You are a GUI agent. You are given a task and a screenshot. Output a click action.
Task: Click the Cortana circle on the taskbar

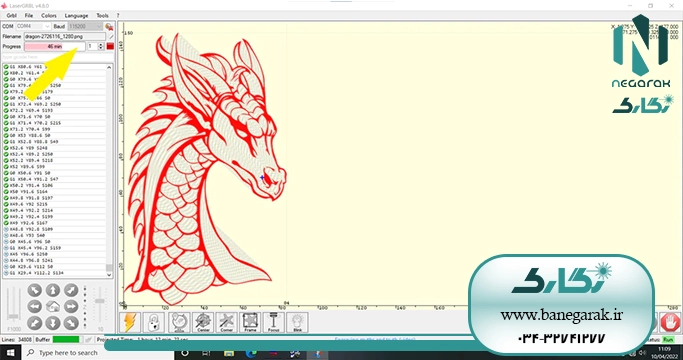point(185,353)
